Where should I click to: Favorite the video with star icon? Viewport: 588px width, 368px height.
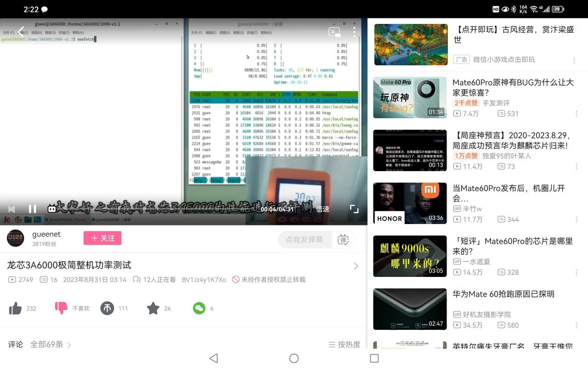[153, 308]
